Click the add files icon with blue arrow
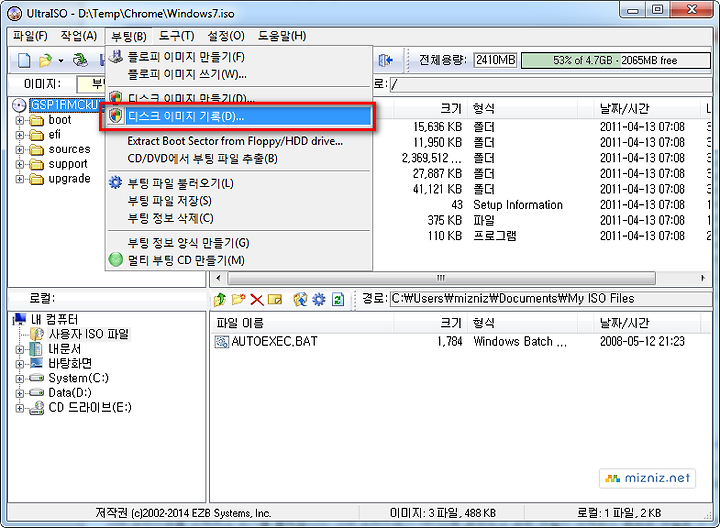Image resolution: width=720 pixels, height=528 pixels. point(300,300)
